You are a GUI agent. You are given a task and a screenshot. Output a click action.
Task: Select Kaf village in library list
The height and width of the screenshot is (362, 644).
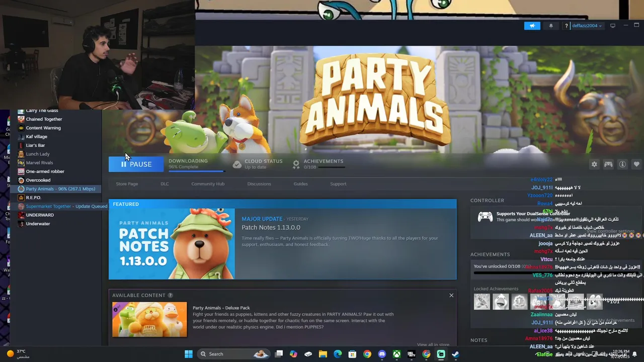37,137
